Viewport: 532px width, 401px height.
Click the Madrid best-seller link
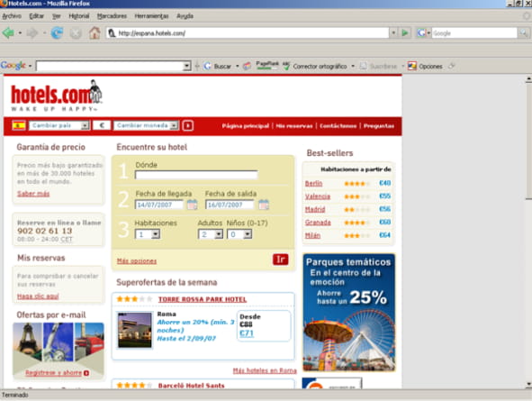coord(315,209)
